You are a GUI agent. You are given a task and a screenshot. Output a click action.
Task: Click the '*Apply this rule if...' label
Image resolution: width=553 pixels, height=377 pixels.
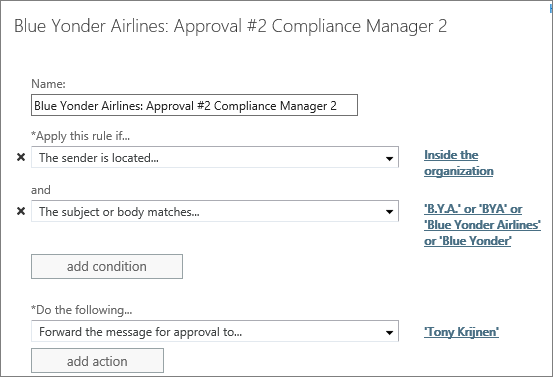[80, 136]
